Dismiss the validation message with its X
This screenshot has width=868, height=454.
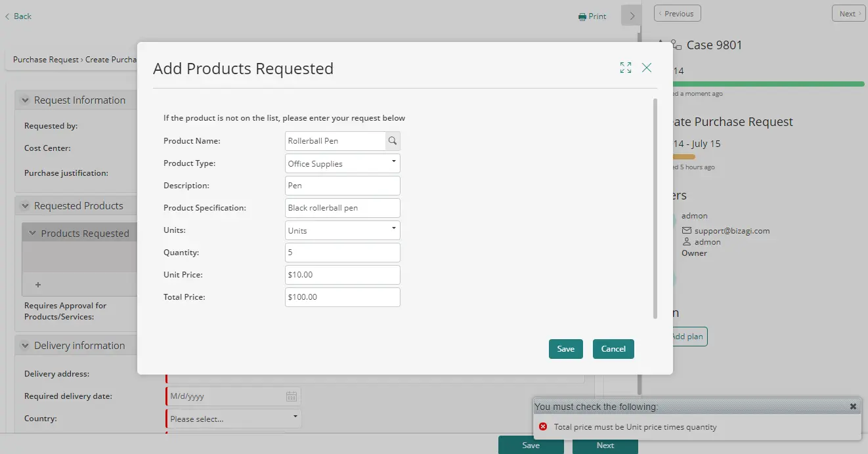point(853,407)
